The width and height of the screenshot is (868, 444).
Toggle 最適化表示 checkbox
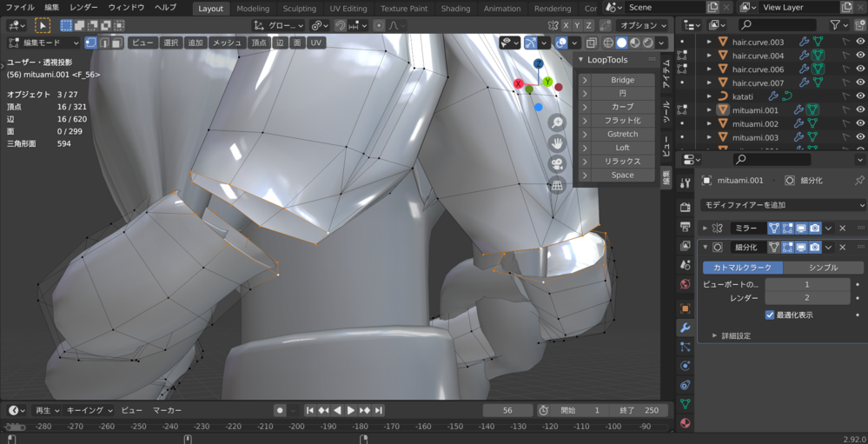pos(770,315)
